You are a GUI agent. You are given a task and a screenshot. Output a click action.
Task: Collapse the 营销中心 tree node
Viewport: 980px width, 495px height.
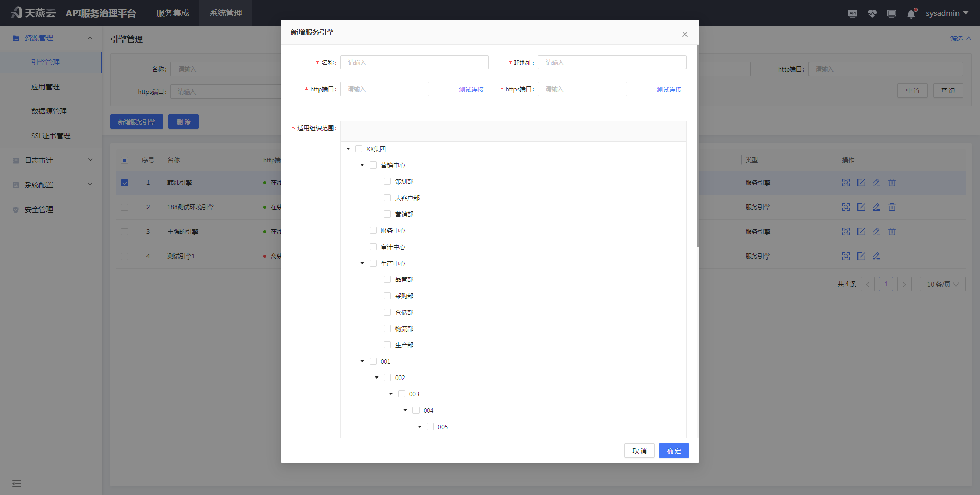tap(362, 164)
